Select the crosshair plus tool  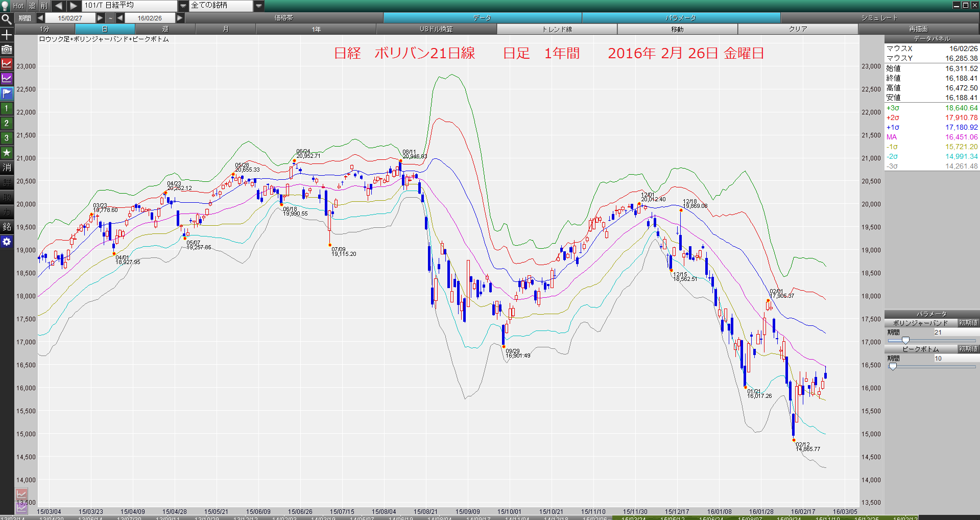[7, 35]
